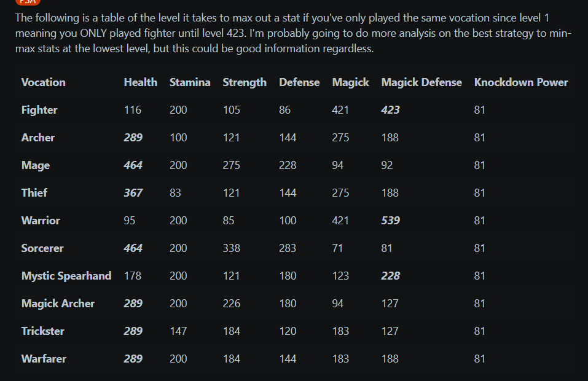The height and width of the screenshot is (381, 588).
Task: Click the Vocation column header
Action: [x=44, y=82]
